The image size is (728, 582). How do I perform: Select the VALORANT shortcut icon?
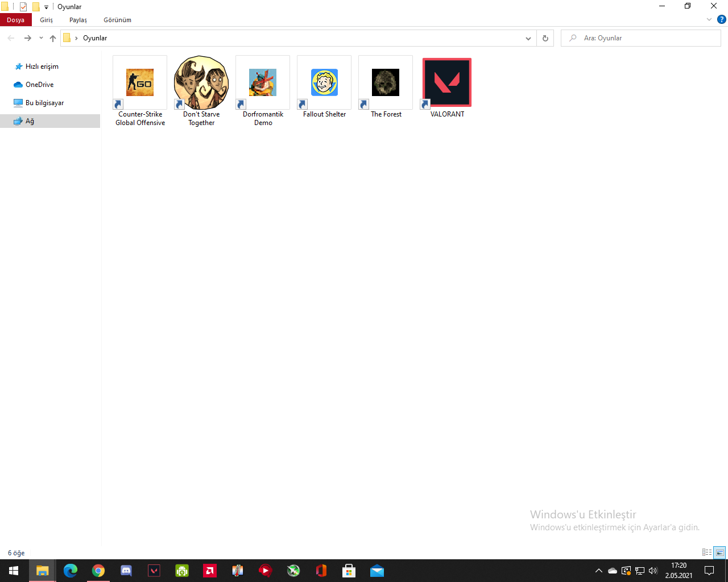(447, 82)
